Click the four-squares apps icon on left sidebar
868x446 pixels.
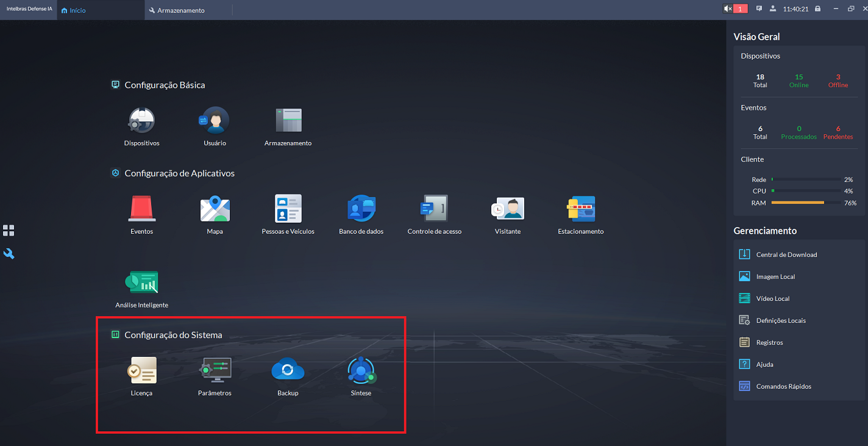[9, 231]
